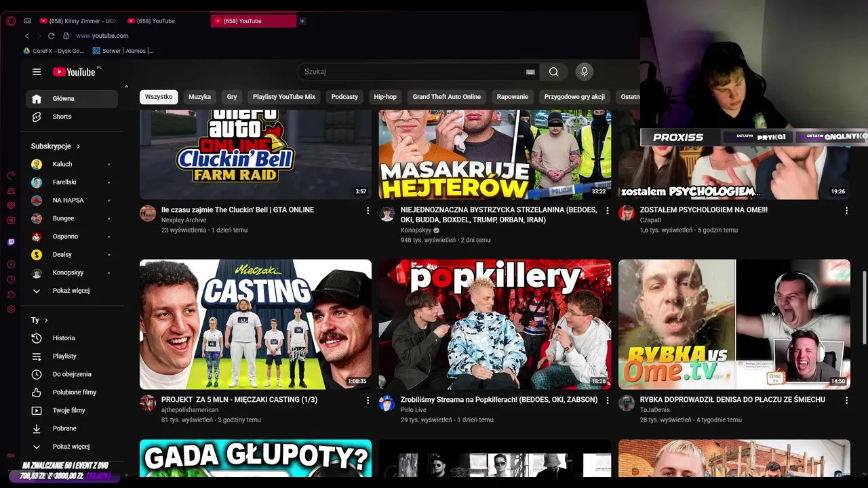Screen dimensions: 868x488
Task: Open Do obejrzenia watch later list
Action: tap(72, 374)
